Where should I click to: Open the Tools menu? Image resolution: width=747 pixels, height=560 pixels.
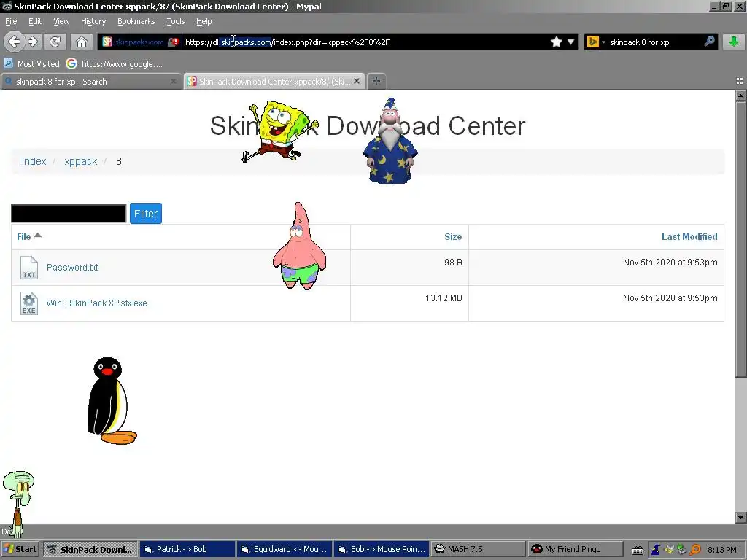click(175, 21)
